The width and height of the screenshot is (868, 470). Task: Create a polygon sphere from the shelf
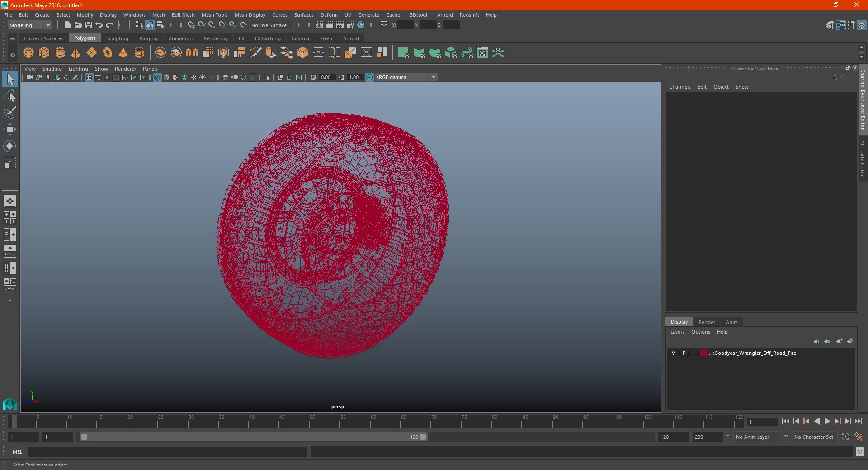(x=28, y=53)
